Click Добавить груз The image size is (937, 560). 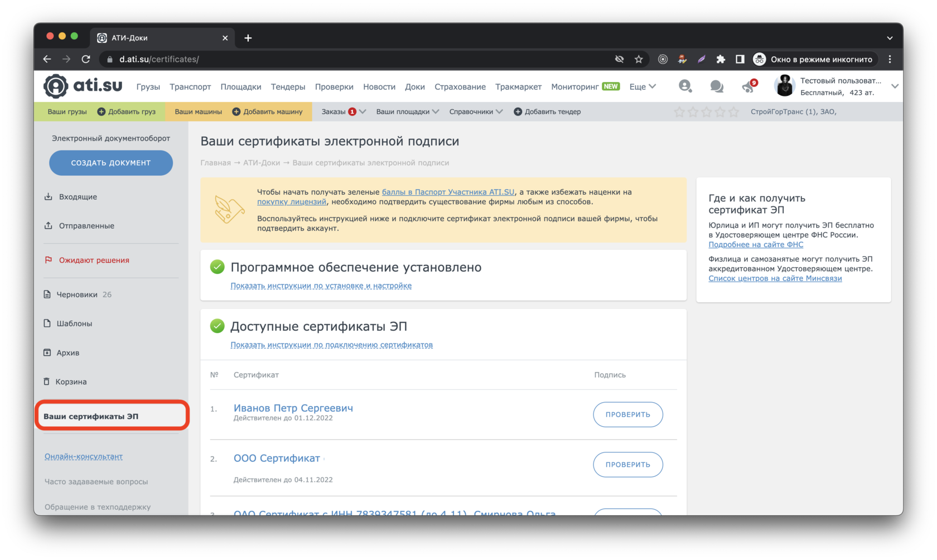(x=127, y=112)
